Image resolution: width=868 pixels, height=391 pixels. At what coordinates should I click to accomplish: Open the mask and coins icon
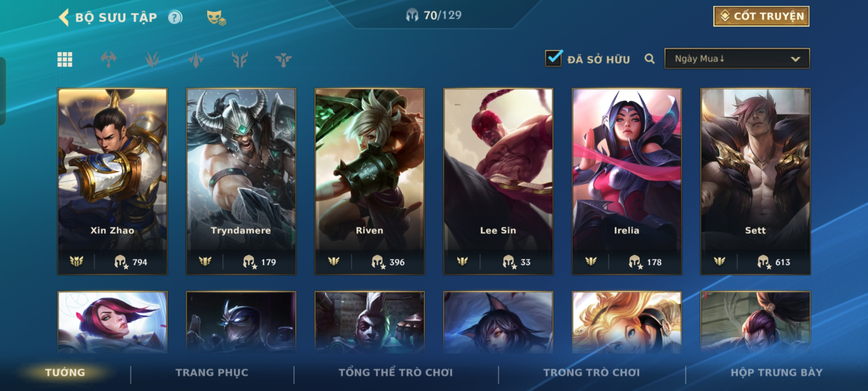216,18
